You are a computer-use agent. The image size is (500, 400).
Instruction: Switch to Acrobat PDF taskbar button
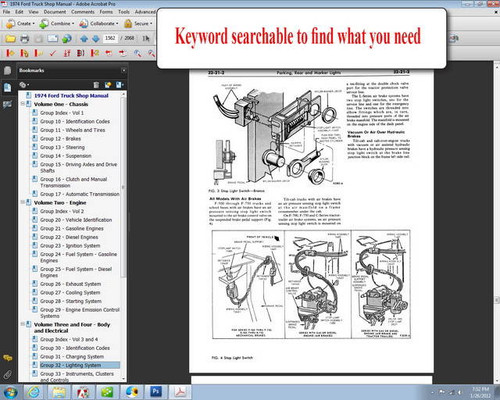click(180, 392)
